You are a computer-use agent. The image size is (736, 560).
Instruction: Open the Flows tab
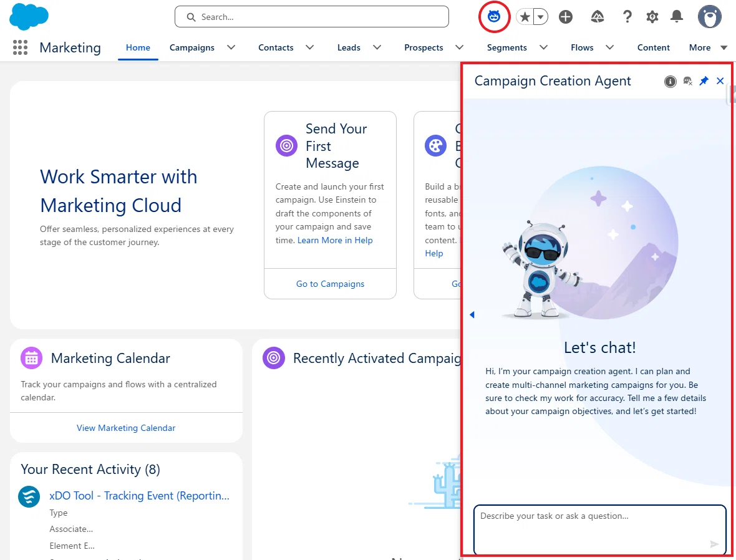coord(582,47)
